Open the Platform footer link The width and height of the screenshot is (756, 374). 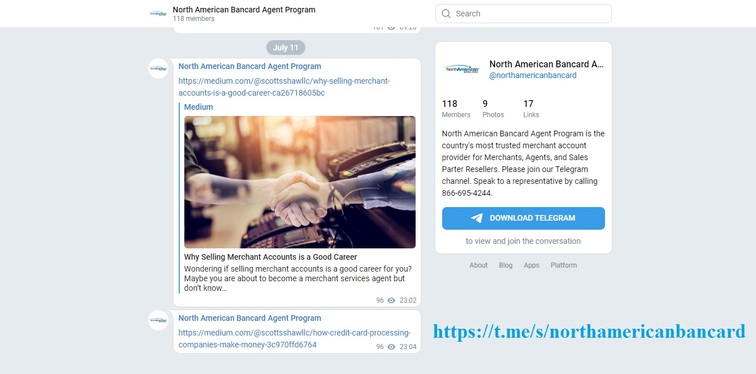pos(564,265)
